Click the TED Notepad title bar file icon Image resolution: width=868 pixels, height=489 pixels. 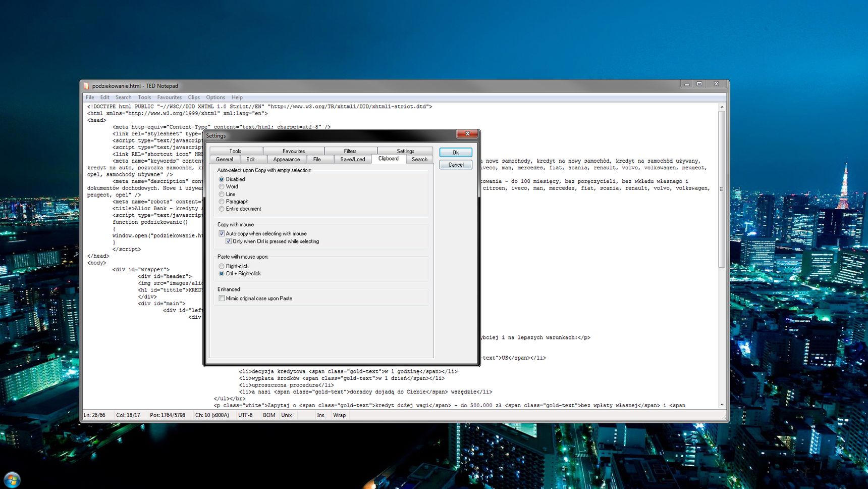click(86, 86)
